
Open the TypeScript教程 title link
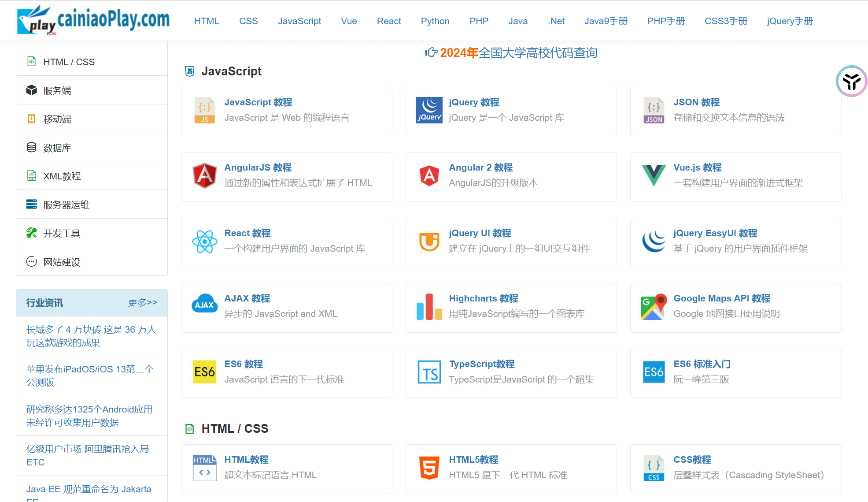point(482,364)
